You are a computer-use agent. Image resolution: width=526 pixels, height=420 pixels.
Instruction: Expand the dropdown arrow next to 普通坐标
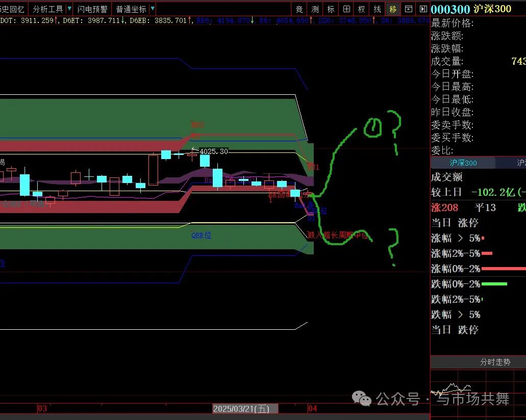click(x=153, y=9)
